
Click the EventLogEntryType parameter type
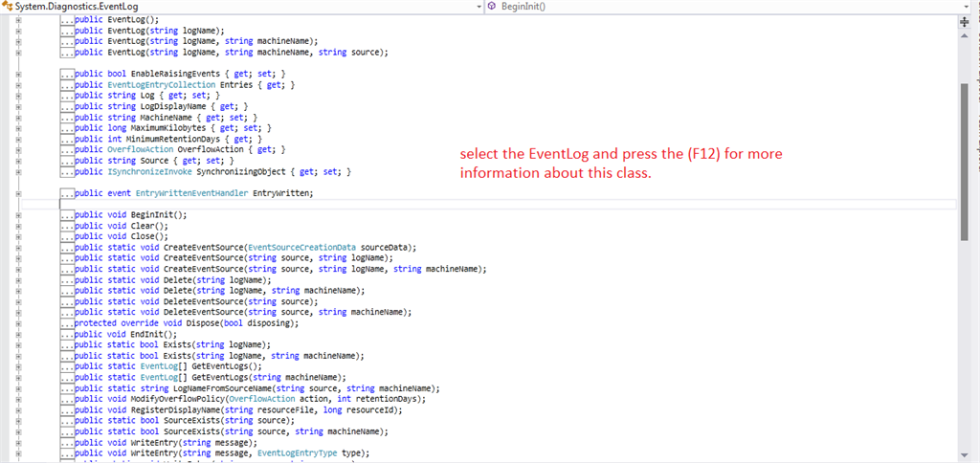(x=298, y=453)
